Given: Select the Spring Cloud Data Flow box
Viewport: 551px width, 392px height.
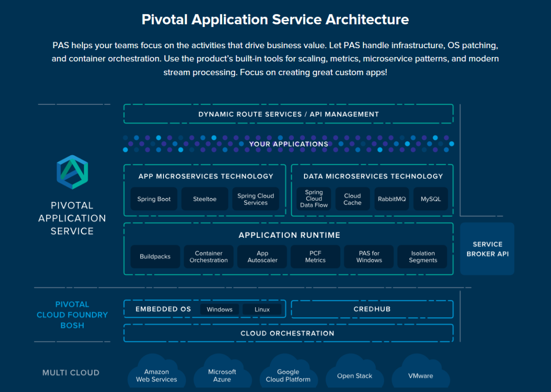Looking at the screenshot, I should (314, 199).
